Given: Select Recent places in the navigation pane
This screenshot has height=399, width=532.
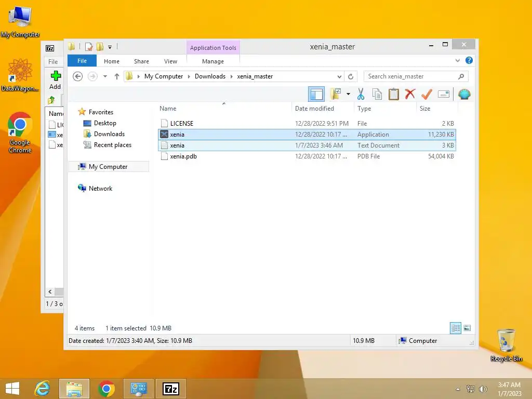Looking at the screenshot, I should tap(112, 145).
